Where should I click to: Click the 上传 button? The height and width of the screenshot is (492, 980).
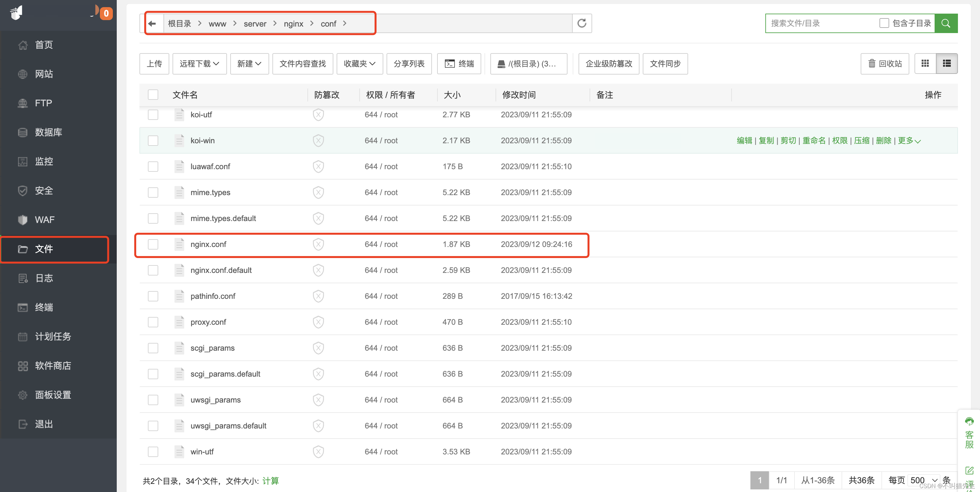(x=154, y=64)
